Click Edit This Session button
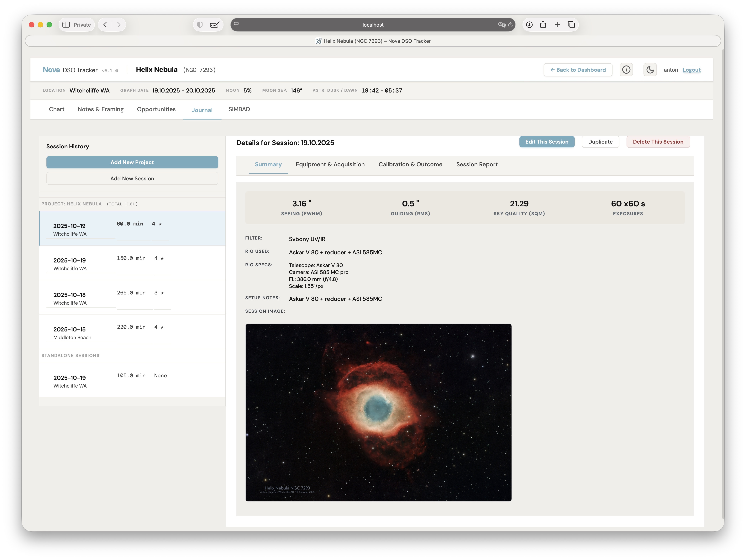Screen dimensions: 746x560 click(x=546, y=142)
